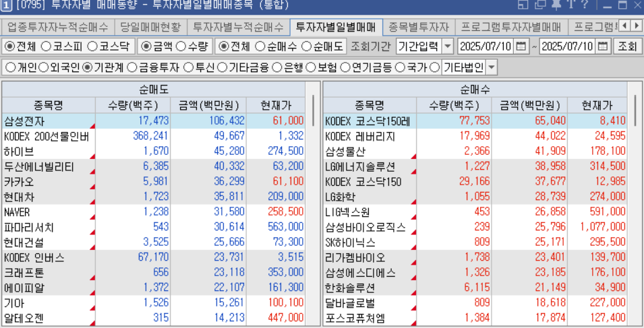Select the 개인 investor radio button
The height and width of the screenshot is (328, 644).
11,67
